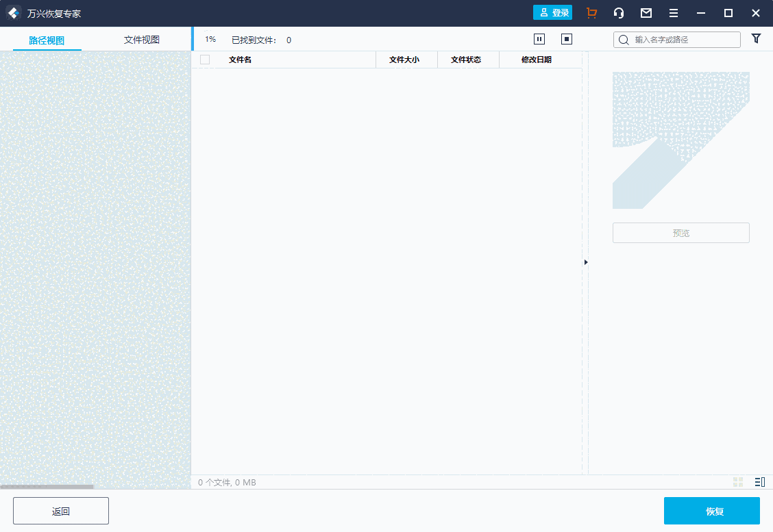Click the Wondershare Recoverit app logo
This screenshot has width=773, height=532.
13,13
